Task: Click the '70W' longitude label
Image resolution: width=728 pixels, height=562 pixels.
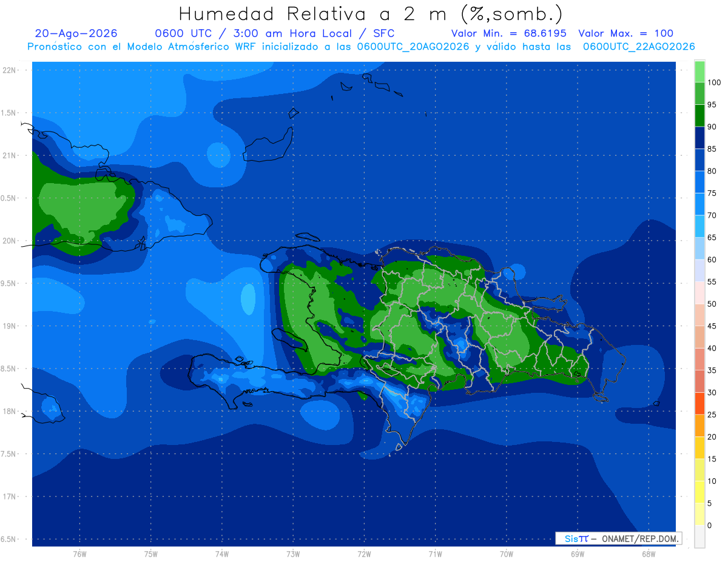Action: coord(507,554)
